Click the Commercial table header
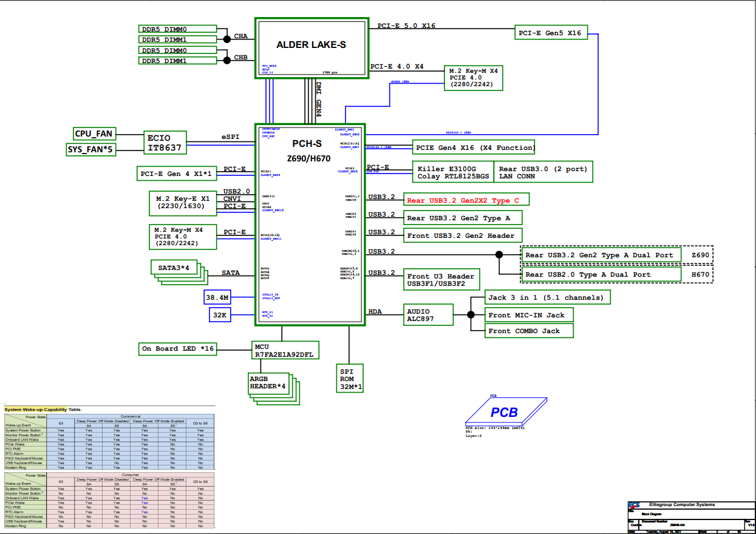The width and height of the screenshot is (756, 534). click(x=131, y=416)
